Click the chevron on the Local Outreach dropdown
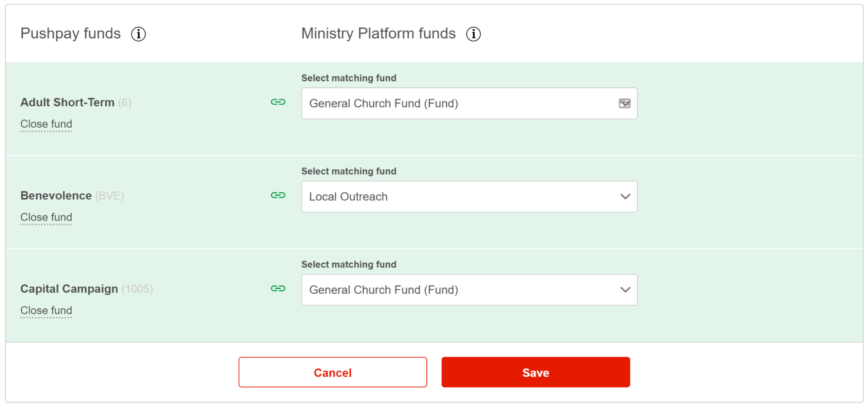Screen dimensions: 868x407 point(625,196)
